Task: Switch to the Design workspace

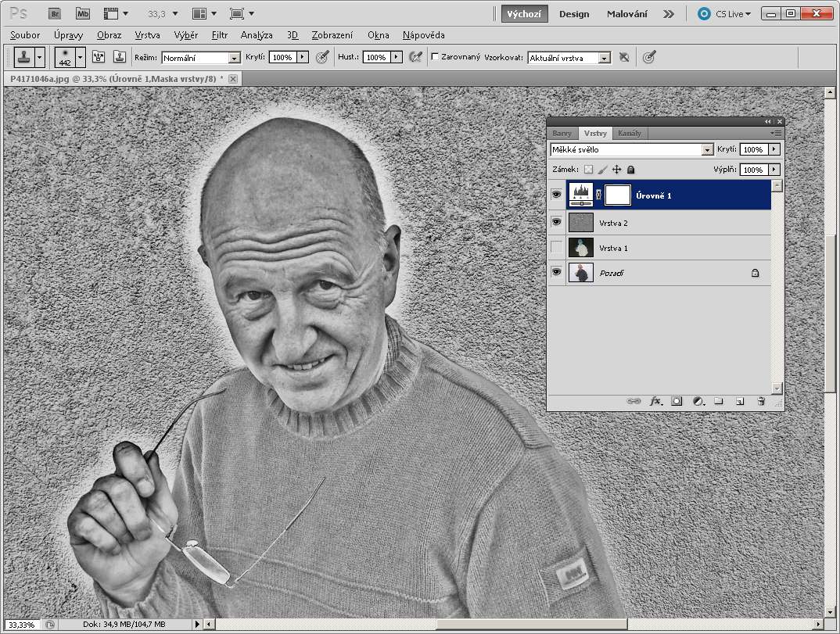Action: pyautogui.click(x=574, y=14)
